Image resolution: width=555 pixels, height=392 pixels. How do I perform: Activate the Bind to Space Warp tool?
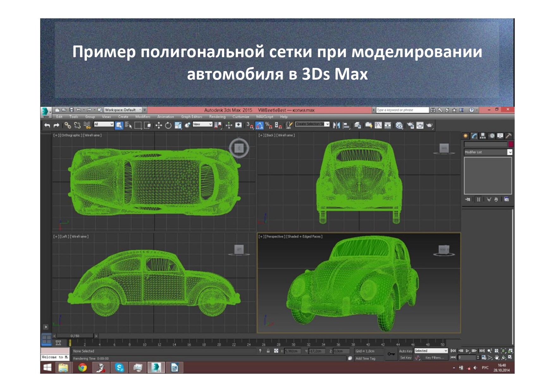click(87, 125)
